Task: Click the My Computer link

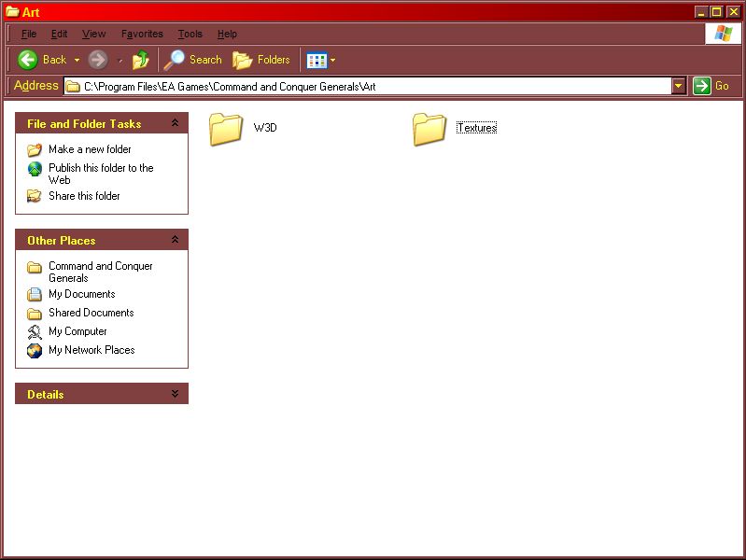Action: click(77, 331)
